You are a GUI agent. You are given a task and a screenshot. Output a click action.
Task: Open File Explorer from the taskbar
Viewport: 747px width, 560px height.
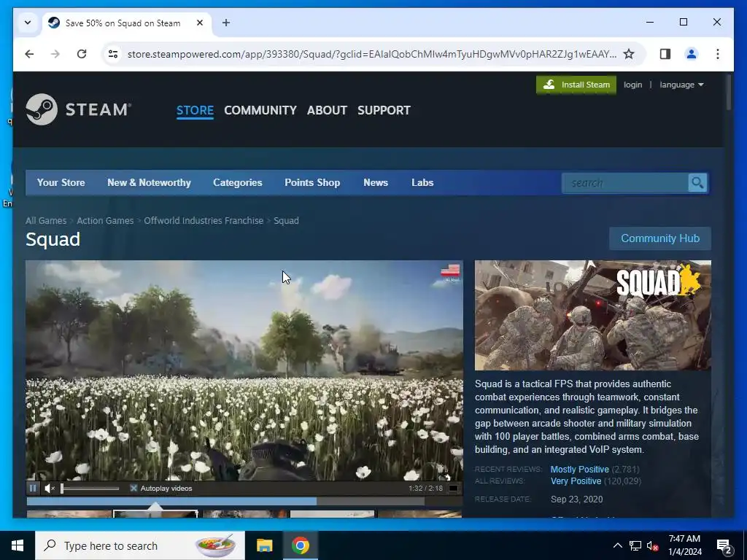264,545
